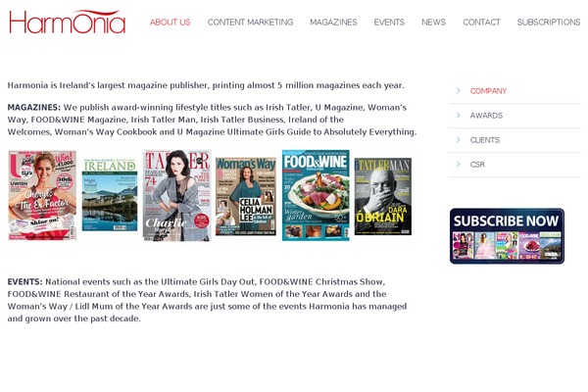Viewport: 588px width, 392px height.
Task: Click the chevron beside Awards
Action: (x=459, y=116)
